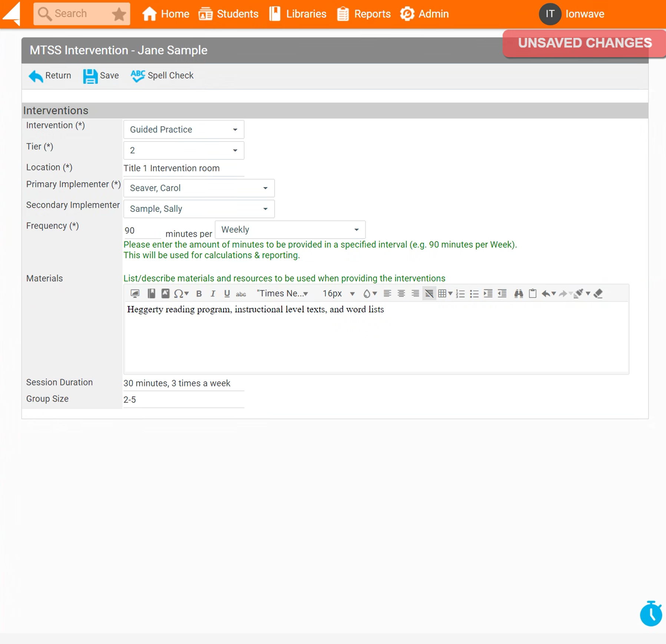Click the favorites star in search bar
This screenshot has height=644, width=666.
pos(119,14)
